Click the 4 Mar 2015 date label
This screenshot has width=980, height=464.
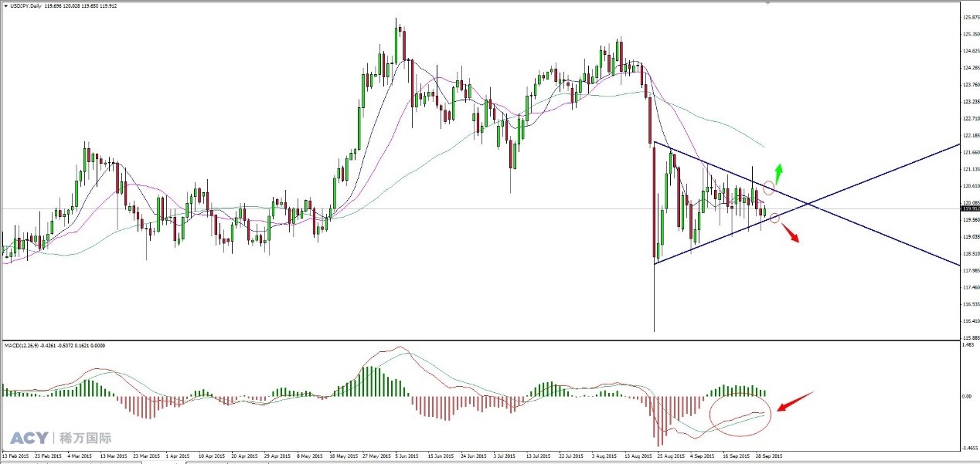tap(80, 456)
